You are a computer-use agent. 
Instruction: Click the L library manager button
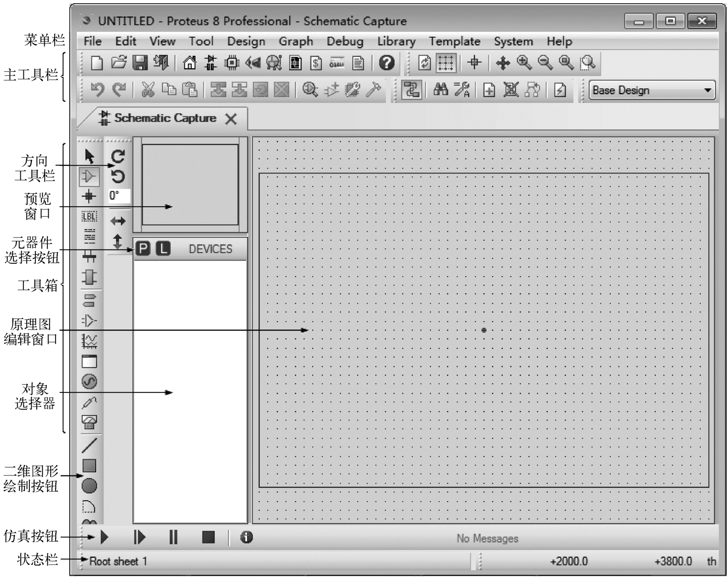[x=163, y=249]
